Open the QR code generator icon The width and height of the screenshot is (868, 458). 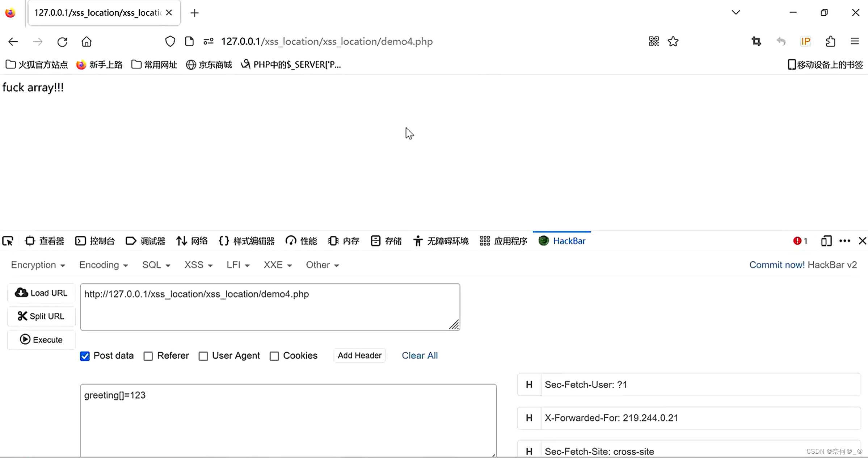[654, 42]
